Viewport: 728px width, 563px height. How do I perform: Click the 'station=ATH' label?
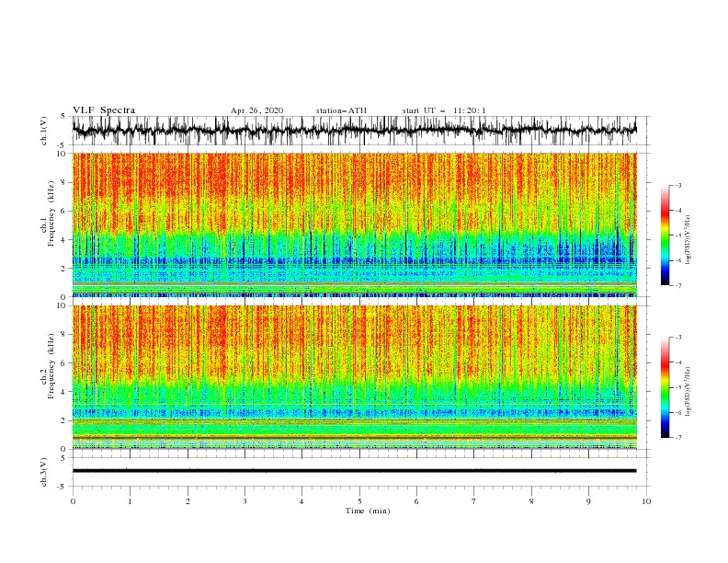(x=341, y=110)
